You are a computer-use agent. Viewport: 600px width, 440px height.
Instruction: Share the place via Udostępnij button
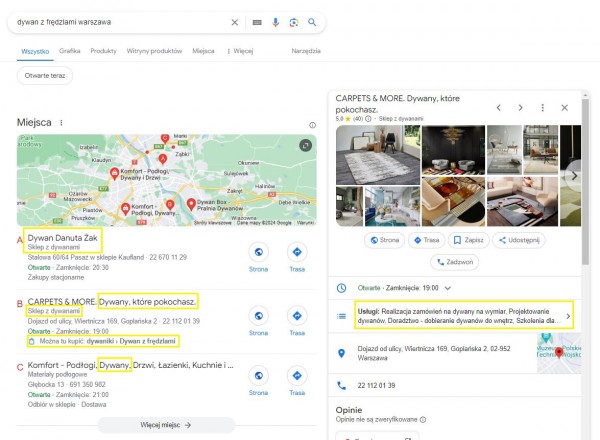(x=519, y=240)
